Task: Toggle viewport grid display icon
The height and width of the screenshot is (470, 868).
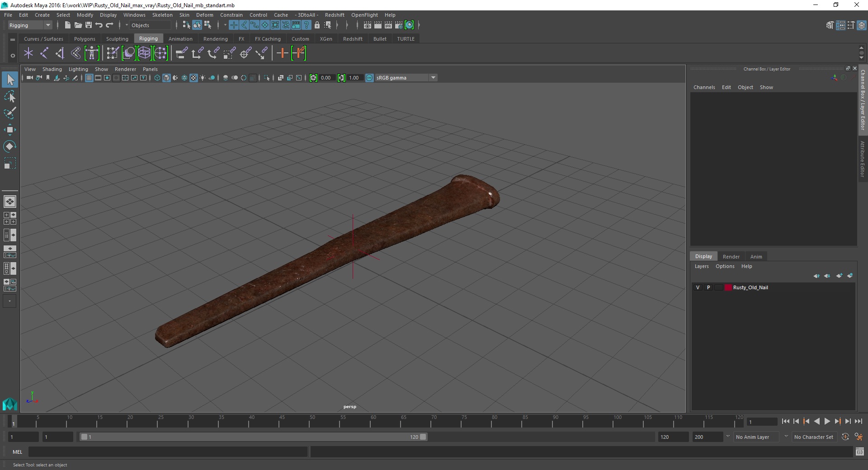Action: 89,78
